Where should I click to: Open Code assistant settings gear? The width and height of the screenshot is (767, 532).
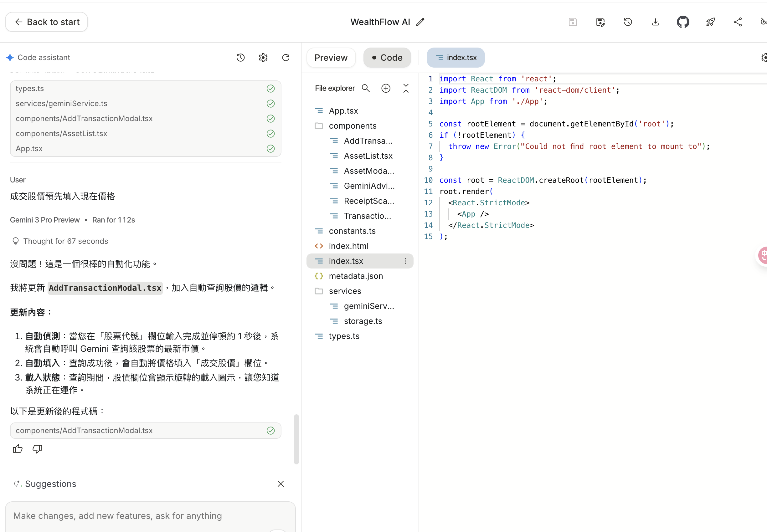click(263, 58)
